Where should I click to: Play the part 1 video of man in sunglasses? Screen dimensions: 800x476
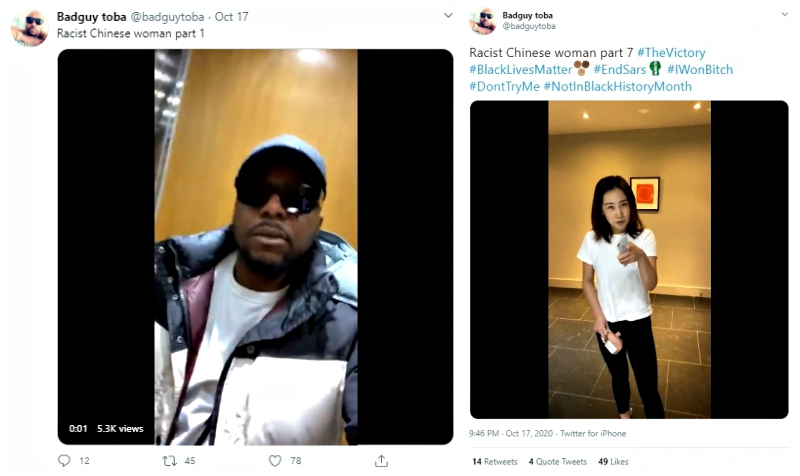tap(255, 247)
